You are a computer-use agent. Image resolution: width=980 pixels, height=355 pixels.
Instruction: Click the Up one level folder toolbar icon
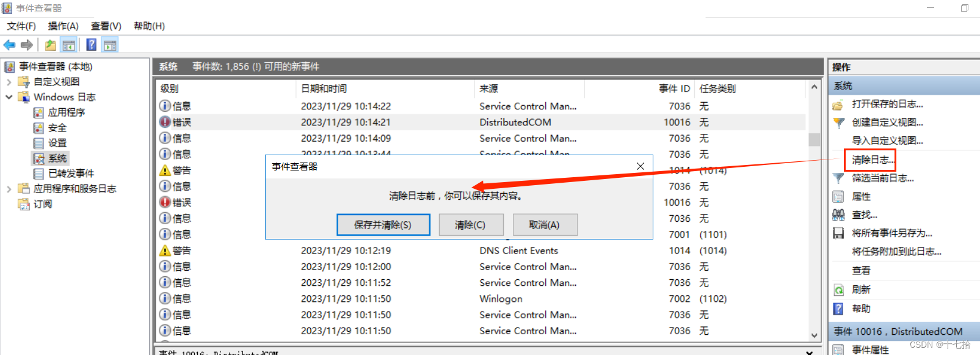50,45
